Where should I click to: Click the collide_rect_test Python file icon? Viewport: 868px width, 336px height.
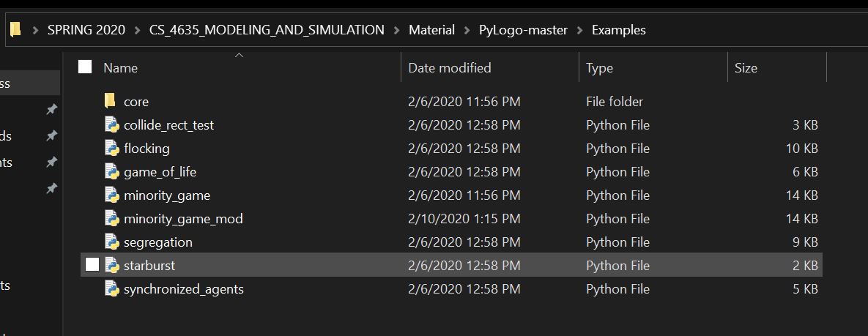pyautogui.click(x=111, y=125)
